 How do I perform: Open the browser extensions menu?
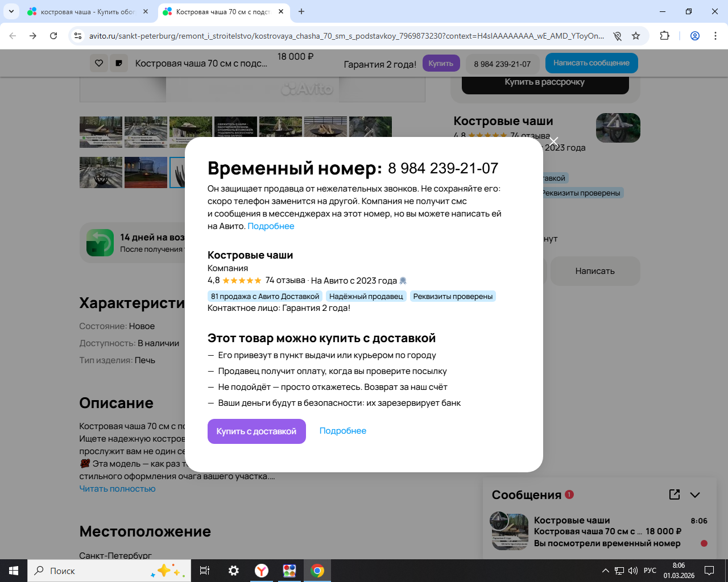pyautogui.click(x=664, y=36)
